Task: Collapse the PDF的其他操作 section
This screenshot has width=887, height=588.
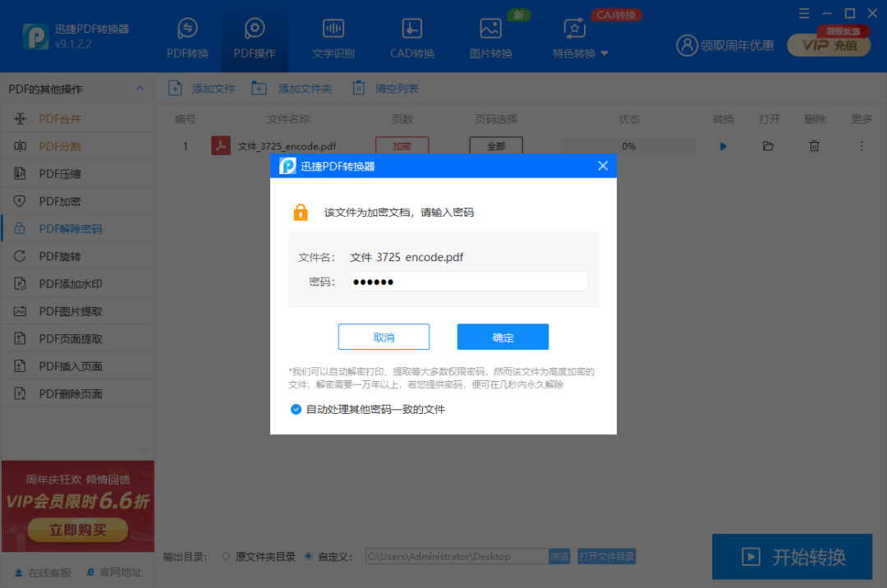Action: 139,88
